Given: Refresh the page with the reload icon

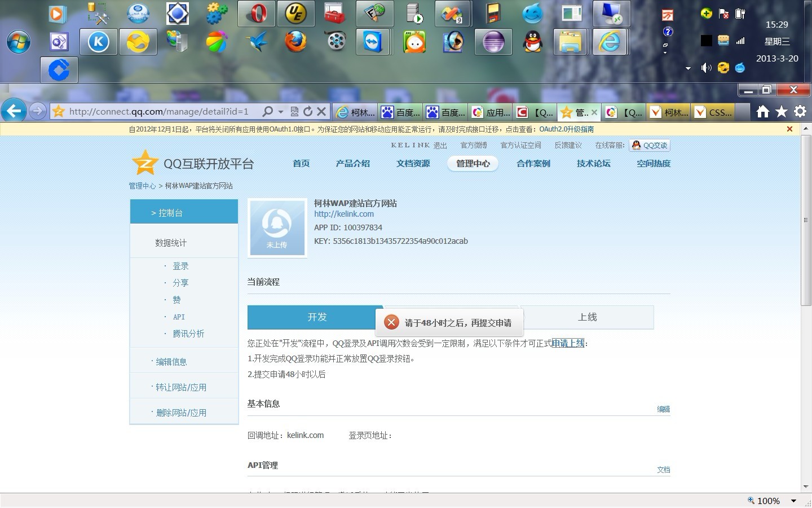Looking at the screenshot, I should tap(308, 112).
